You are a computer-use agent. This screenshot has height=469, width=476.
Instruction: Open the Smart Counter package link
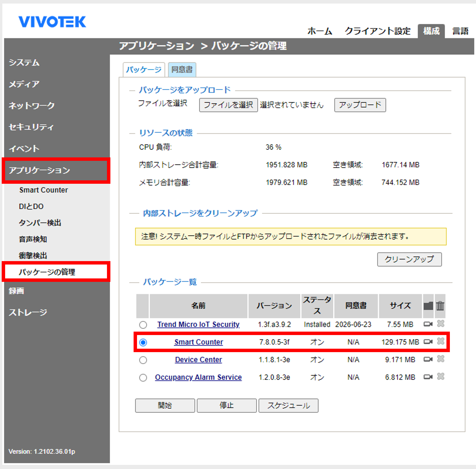point(199,342)
